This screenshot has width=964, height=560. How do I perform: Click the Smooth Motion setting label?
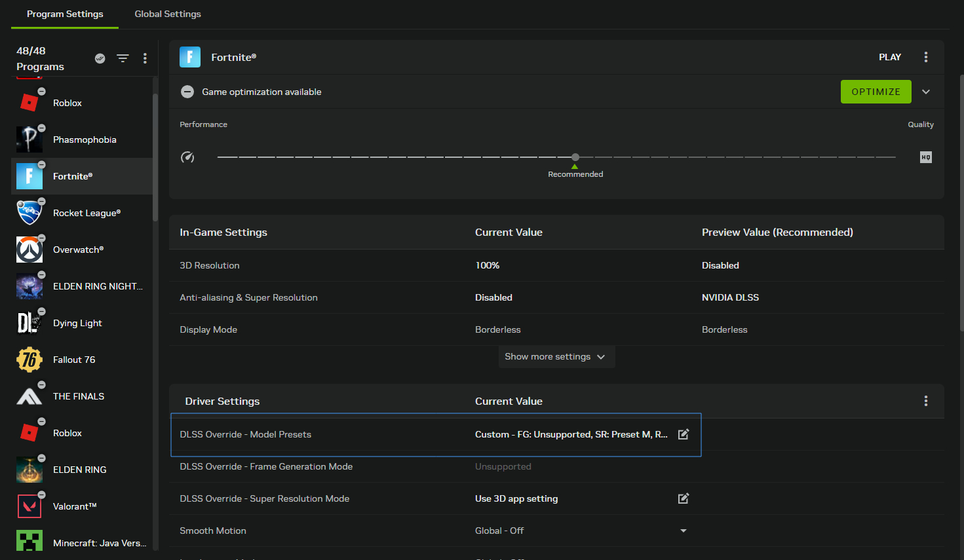[213, 531]
